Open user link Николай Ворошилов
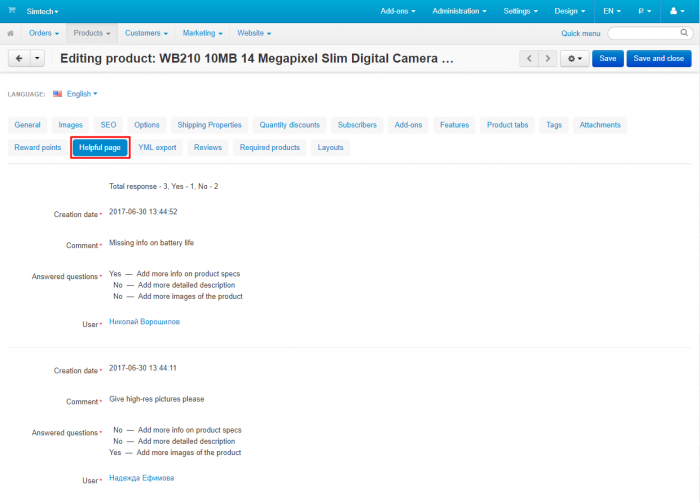The width and height of the screenshot is (700, 503). [144, 322]
